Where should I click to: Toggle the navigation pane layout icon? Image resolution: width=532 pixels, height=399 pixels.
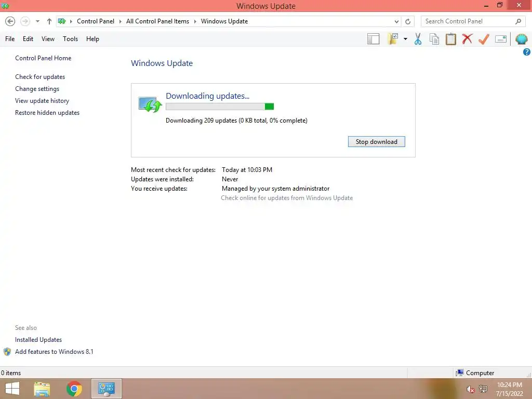373,39
